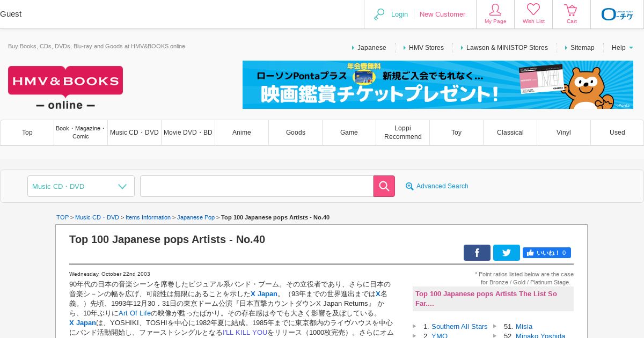Viewport: 644px width, 338px height.
Task: Open HMV Stores link
Action: (426, 48)
